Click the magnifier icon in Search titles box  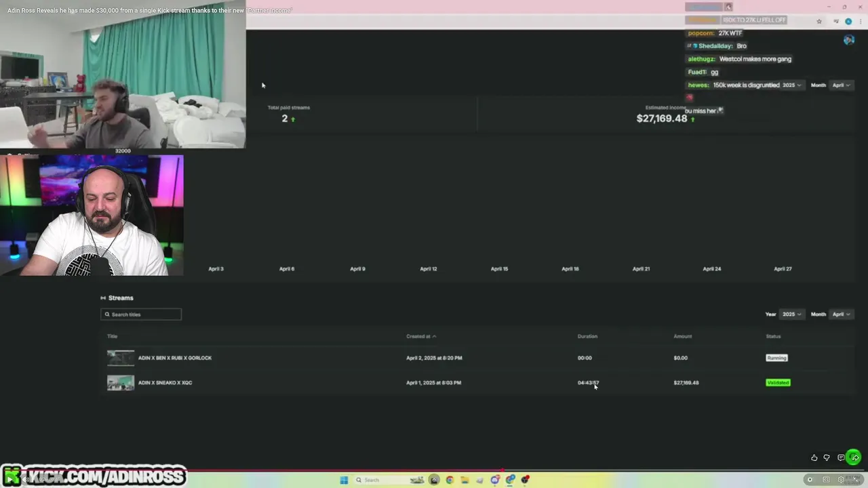click(x=107, y=314)
